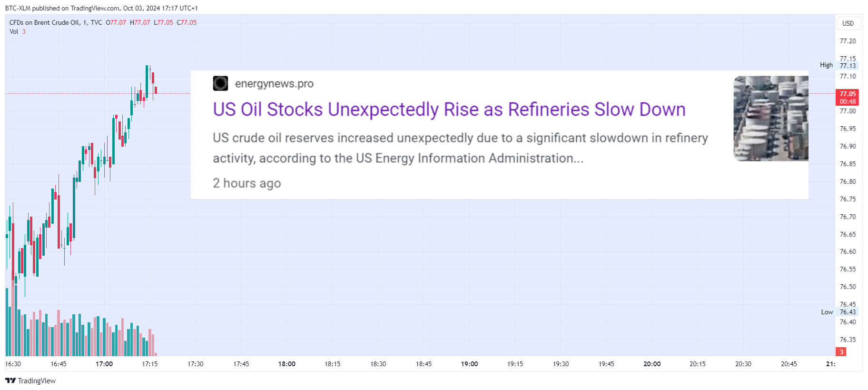Image resolution: width=868 pixels, height=390 pixels.
Task: Click the TradingView logo icon
Action: 10,380
